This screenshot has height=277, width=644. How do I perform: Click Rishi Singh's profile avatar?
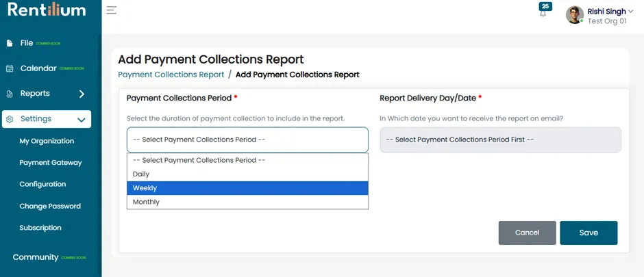click(575, 15)
